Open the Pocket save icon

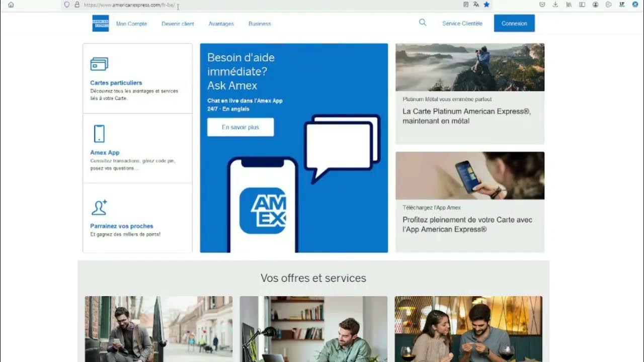pyautogui.click(x=542, y=5)
